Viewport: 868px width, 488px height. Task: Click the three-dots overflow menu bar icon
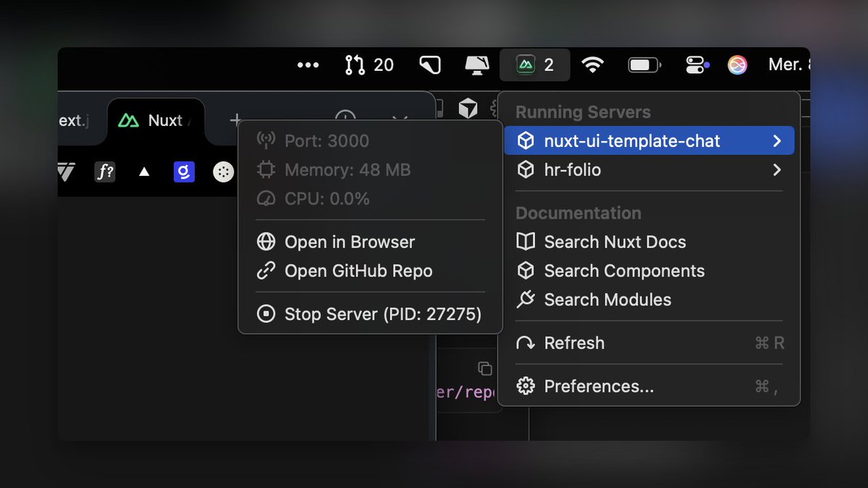coord(308,65)
